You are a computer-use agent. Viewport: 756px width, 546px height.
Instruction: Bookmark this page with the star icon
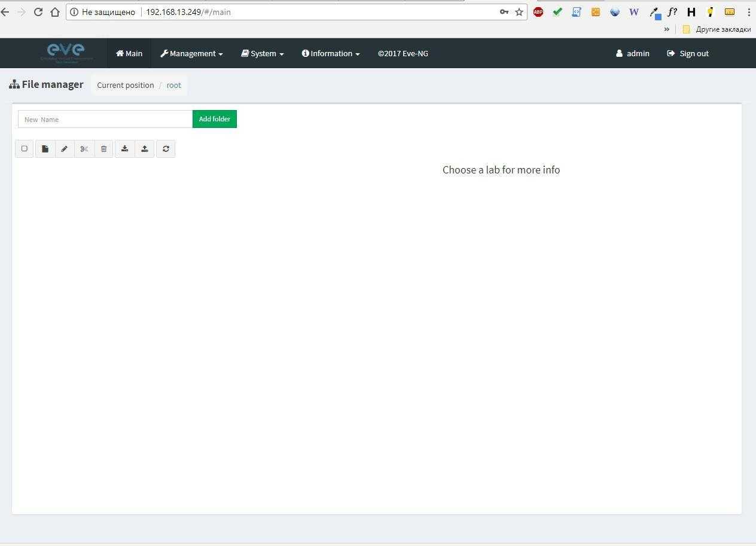(x=519, y=12)
